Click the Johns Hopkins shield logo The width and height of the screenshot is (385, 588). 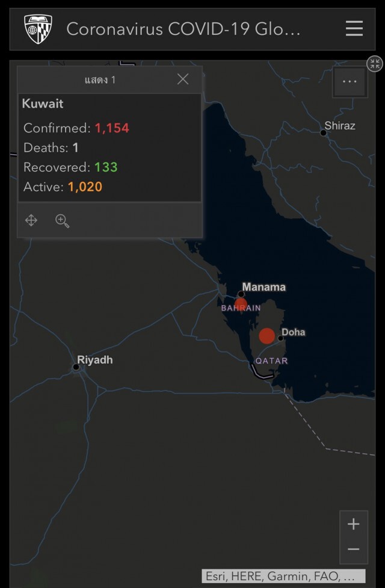38,29
